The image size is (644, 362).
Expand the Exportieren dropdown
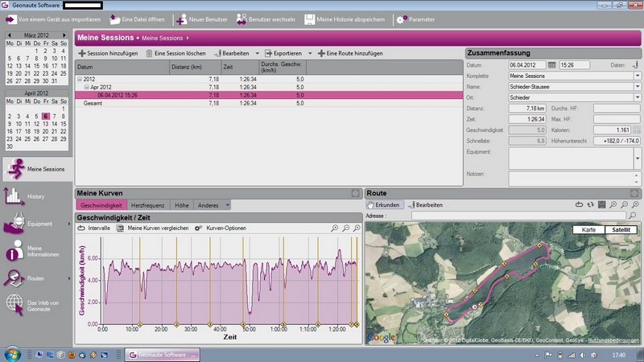coord(309,53)
